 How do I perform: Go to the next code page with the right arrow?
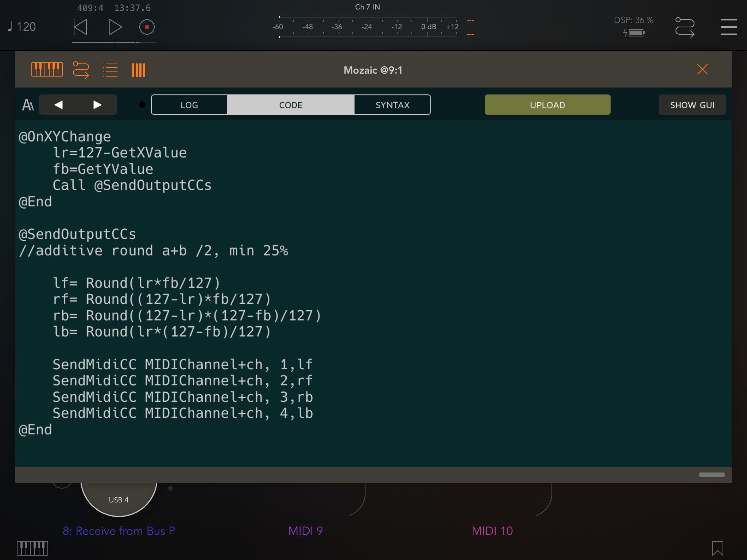pos(97,105)
